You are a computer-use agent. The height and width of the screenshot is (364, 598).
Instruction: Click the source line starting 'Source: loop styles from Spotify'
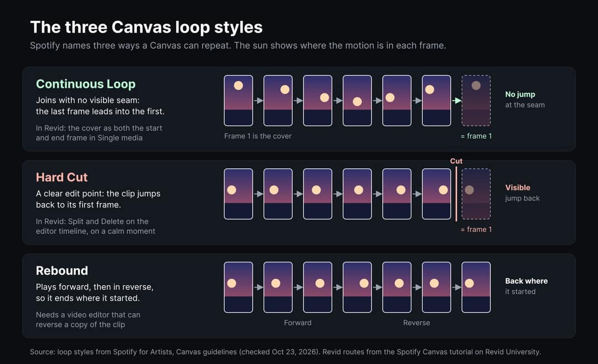pos(285,352)
